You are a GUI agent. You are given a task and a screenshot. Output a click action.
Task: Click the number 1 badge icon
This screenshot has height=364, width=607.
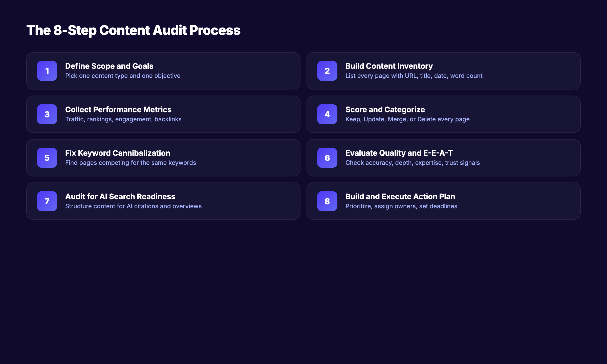[x=47, y=71]
